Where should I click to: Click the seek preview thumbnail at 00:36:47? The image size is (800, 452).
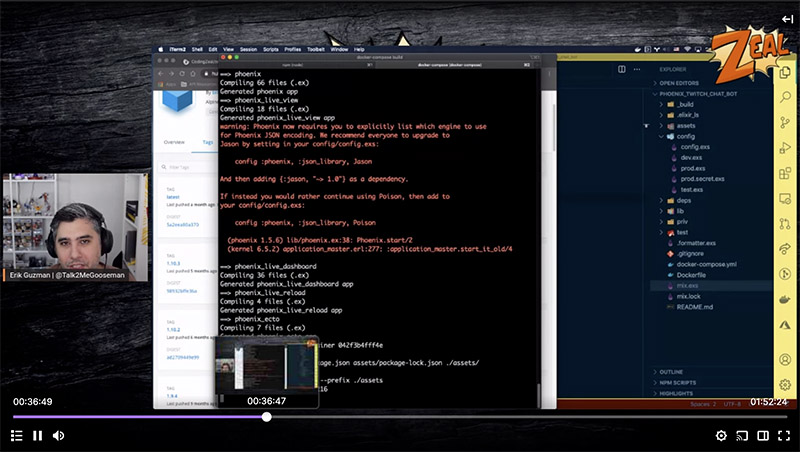266,372
